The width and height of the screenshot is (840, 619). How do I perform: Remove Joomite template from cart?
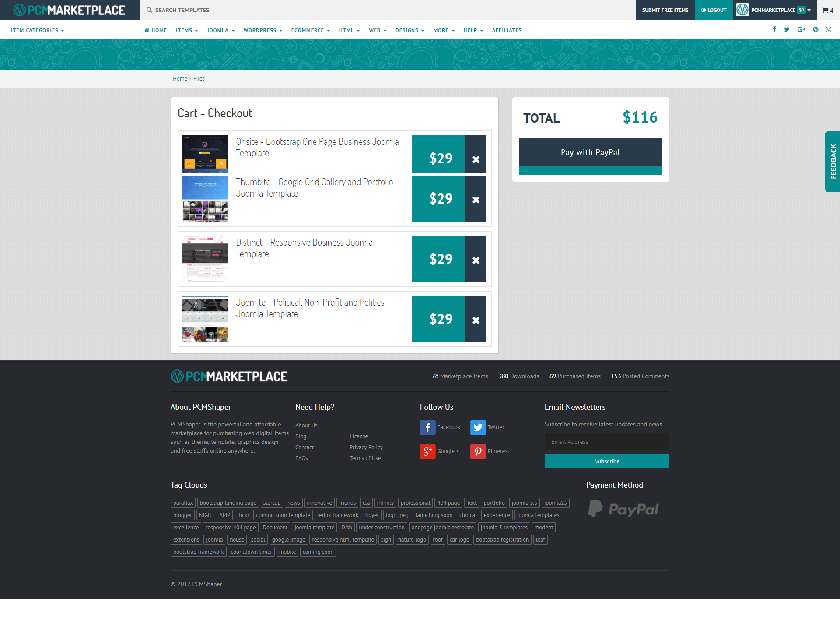[x=476, y=319]
